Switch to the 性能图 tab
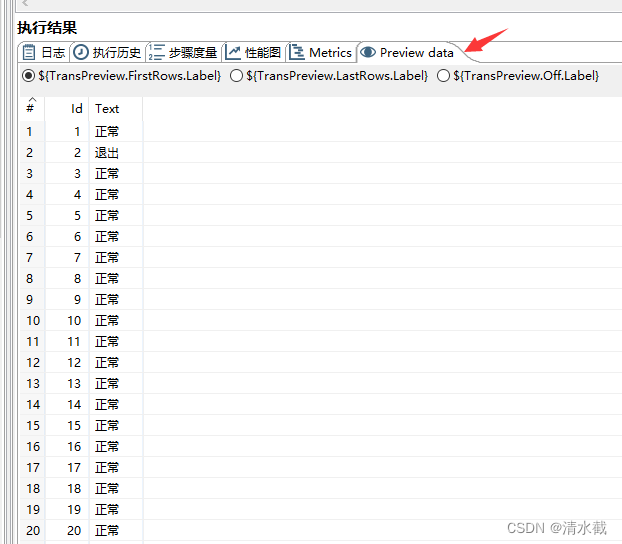The height and width of the screenshot is (544, 622). click(x=253, y=52)
